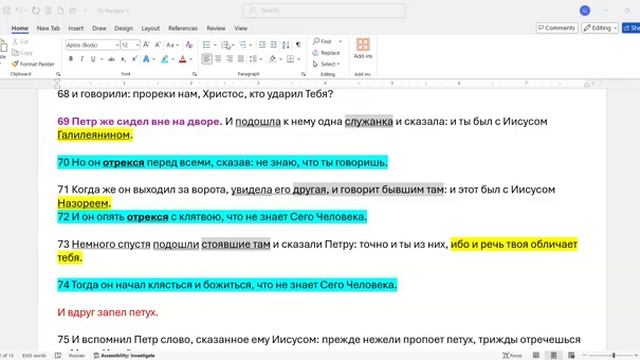Sort paragraph text
The width and height of the screenshot is (640, 360).
286,44
